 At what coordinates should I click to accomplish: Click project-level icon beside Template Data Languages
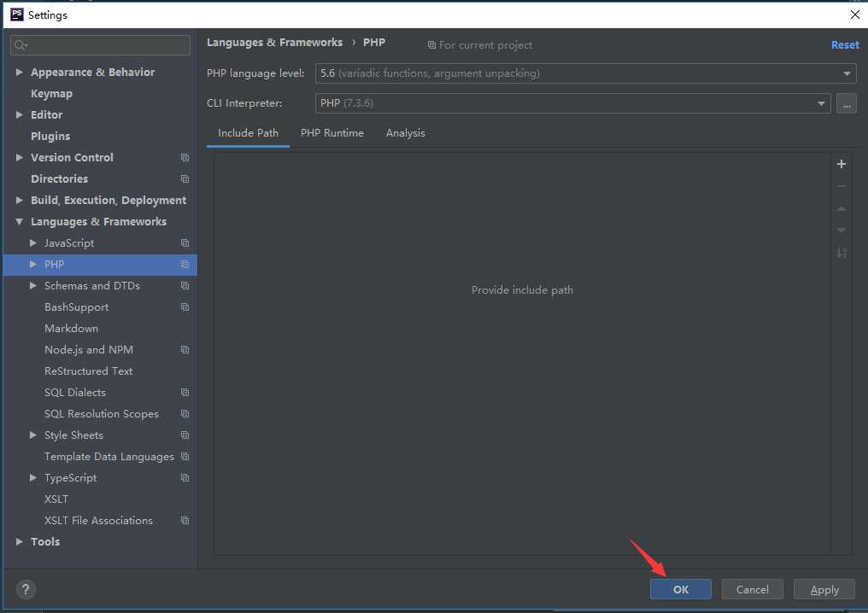click(x=185, y=457)
